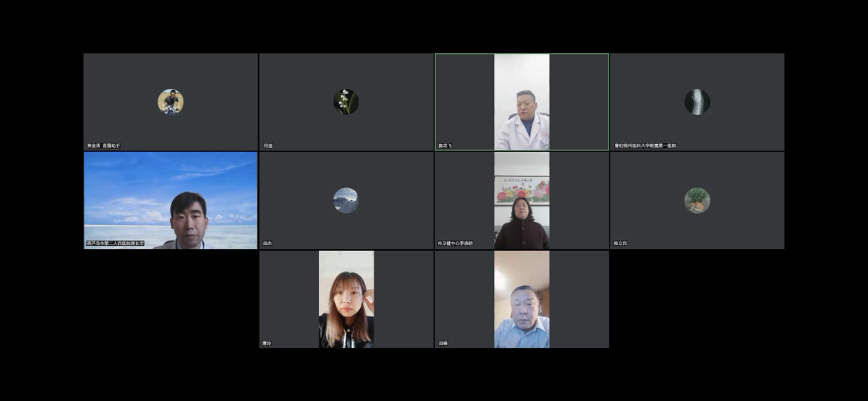
Task: Select the white flower profile avatar
Action: (346, 101)
